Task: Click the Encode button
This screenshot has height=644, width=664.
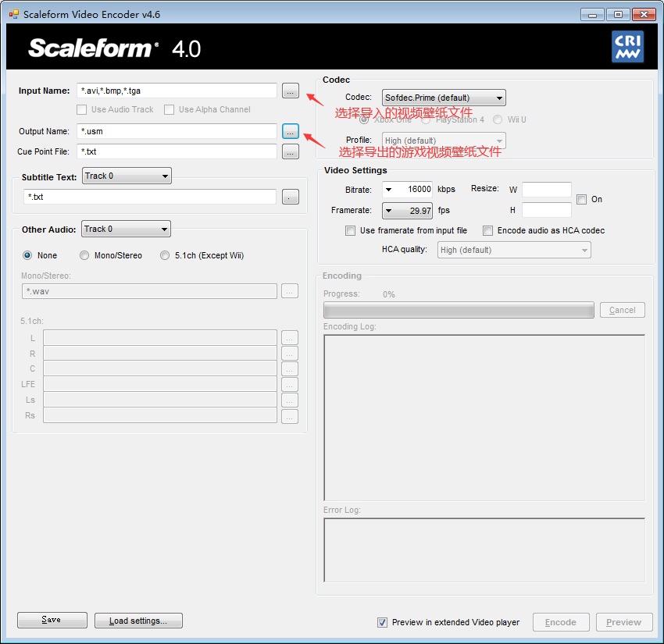Action: 561,622
